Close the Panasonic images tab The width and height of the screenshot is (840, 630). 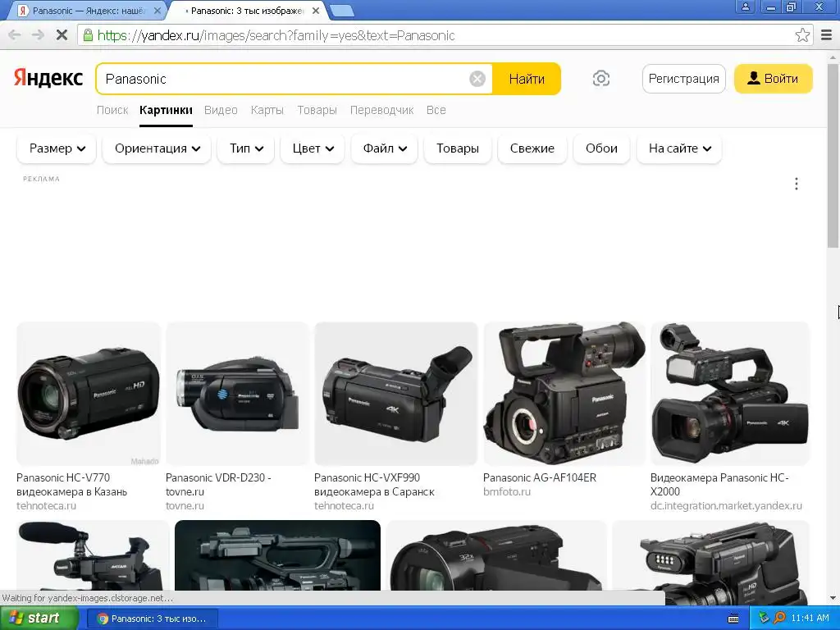(316, 10)
